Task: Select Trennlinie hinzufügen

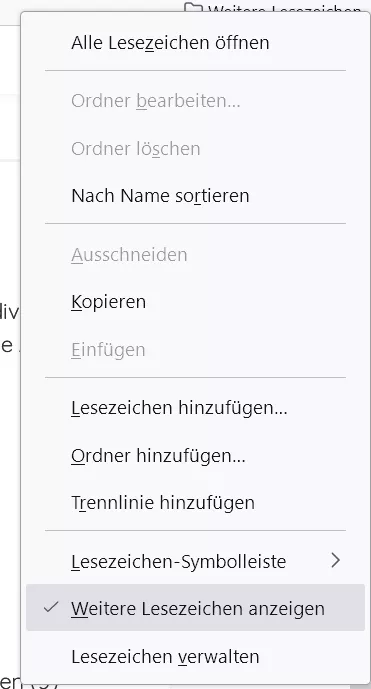Action: click(195, 502)
